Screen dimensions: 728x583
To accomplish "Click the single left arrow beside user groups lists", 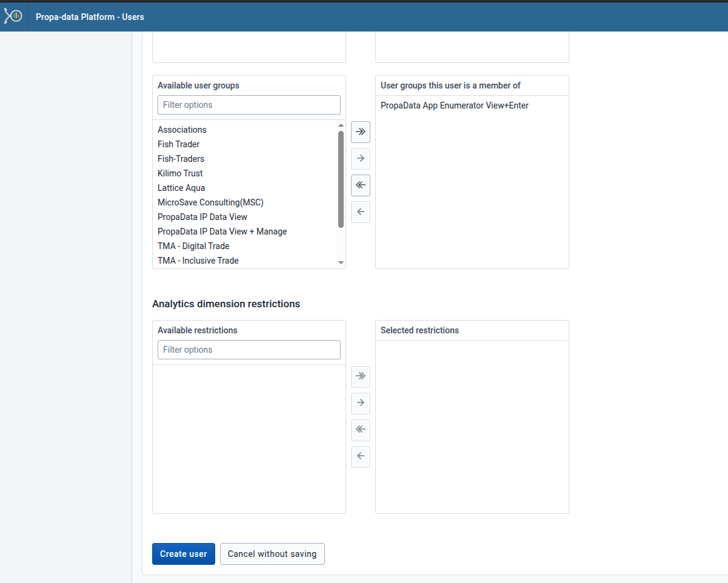I will [360, 212].
